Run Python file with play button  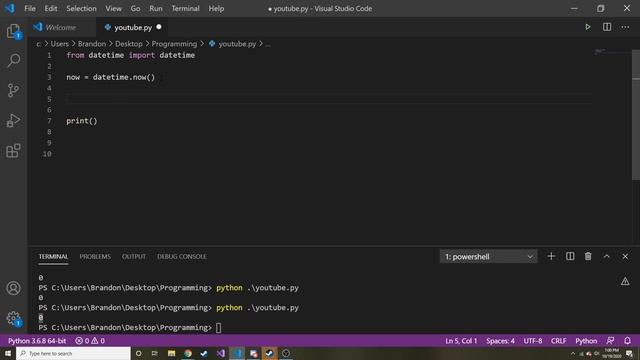[588, 27]
